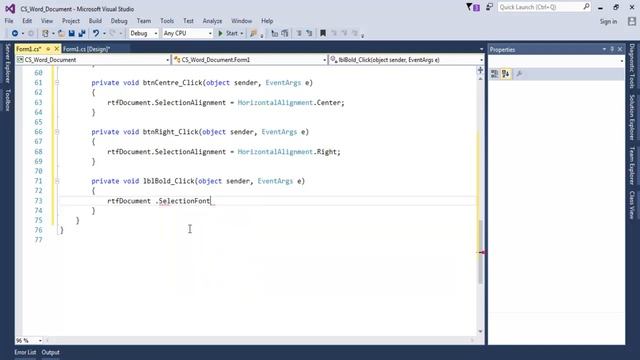Click the Property Pages wrench icon
The image size is (640, 360).
point(519,74)
